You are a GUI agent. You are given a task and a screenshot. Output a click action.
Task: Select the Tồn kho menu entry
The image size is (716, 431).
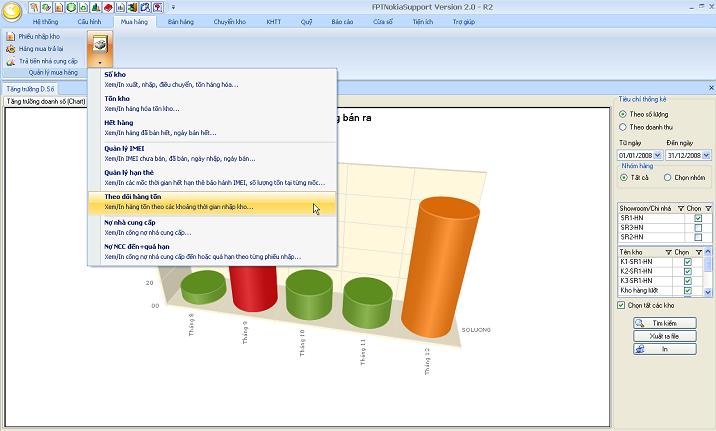[213, 104]
